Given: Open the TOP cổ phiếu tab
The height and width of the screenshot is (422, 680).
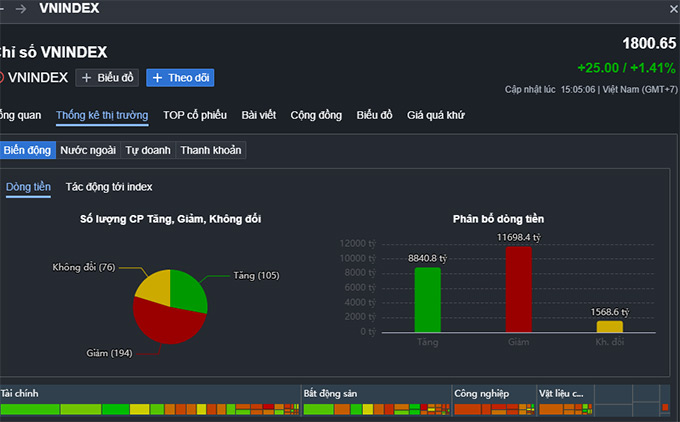Looking at the screenshot, I should click(195, 115).
